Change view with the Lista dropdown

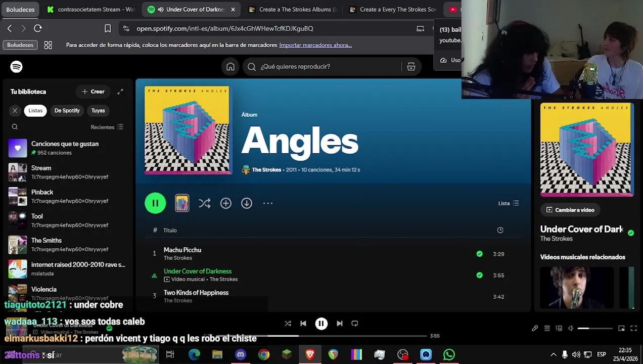click(509, 203)
